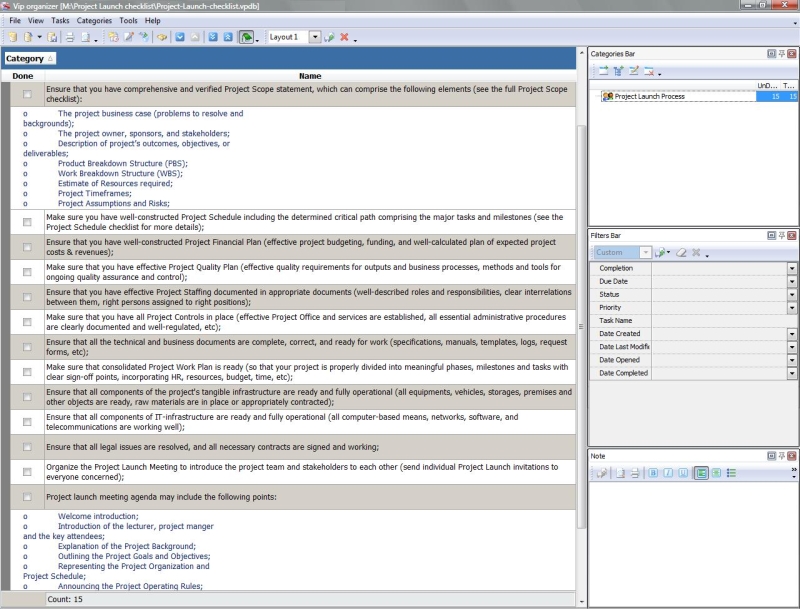Viewport: 800px width, 609px height.
Task: Check Done box for Project Scope statement task
Action: click(x=27, y=94)
